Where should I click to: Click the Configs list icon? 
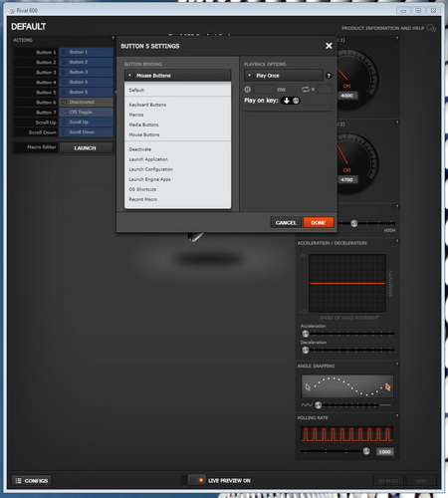19,480
